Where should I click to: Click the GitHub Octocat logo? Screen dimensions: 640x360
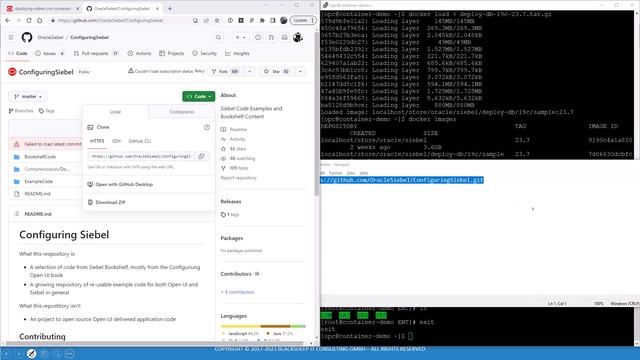[27, 37]
